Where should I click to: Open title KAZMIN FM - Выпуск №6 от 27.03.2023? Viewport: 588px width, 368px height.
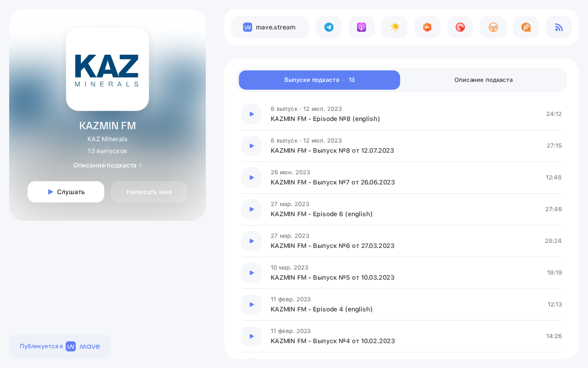[x=333, y=246]
